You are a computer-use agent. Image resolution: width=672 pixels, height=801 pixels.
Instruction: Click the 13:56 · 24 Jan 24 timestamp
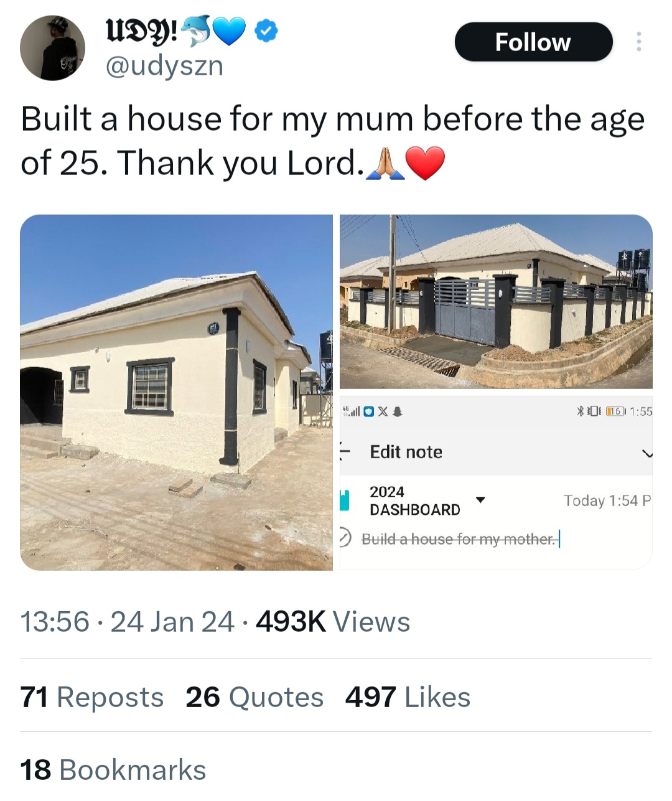[128, 622]
